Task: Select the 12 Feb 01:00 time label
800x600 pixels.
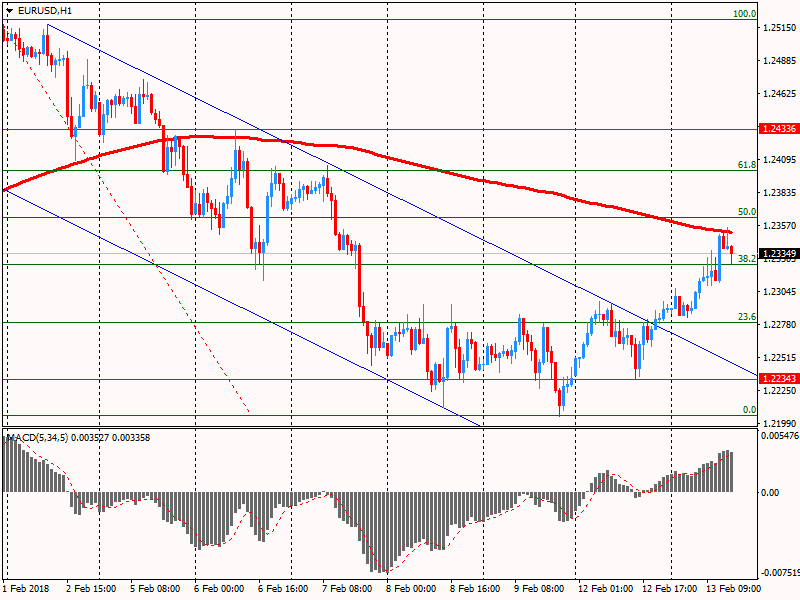Action: 606,589
